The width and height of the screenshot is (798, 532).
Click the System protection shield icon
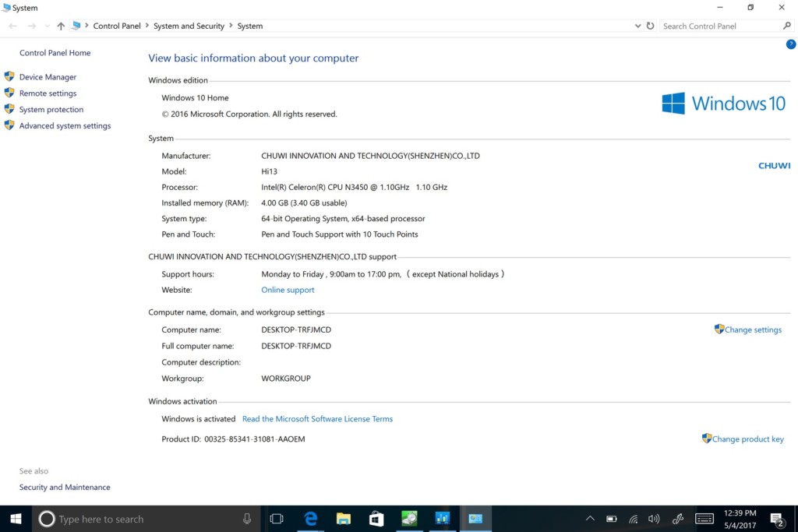(9, 109)
